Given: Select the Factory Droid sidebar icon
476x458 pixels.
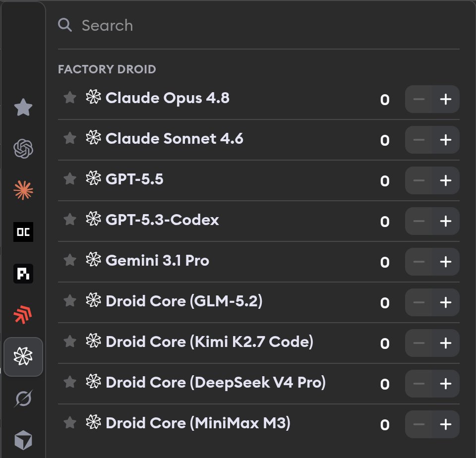Looking at the screenshot, I should click(23, 356).
